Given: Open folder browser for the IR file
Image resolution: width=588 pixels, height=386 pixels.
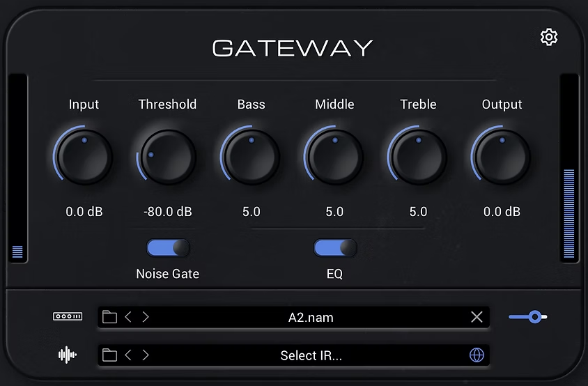Looking at the screenshot, I should pos(109,355).
